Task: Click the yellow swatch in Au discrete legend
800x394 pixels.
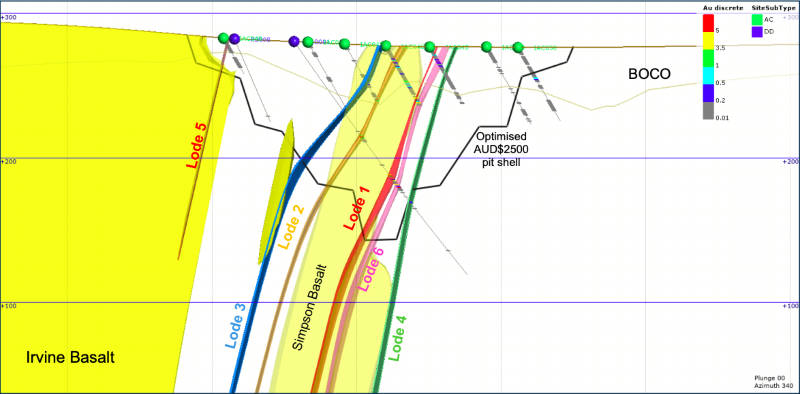Action: tap(708, 39)
